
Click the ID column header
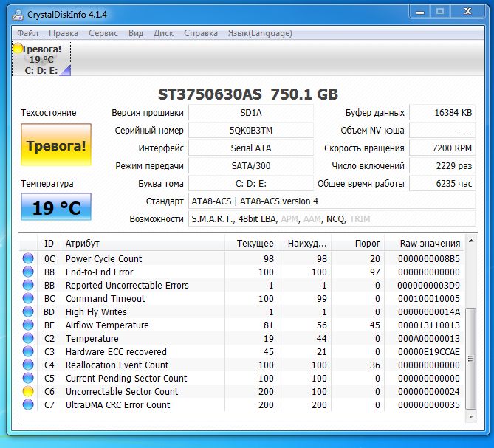pyautogui.click(x=49, y=243)
